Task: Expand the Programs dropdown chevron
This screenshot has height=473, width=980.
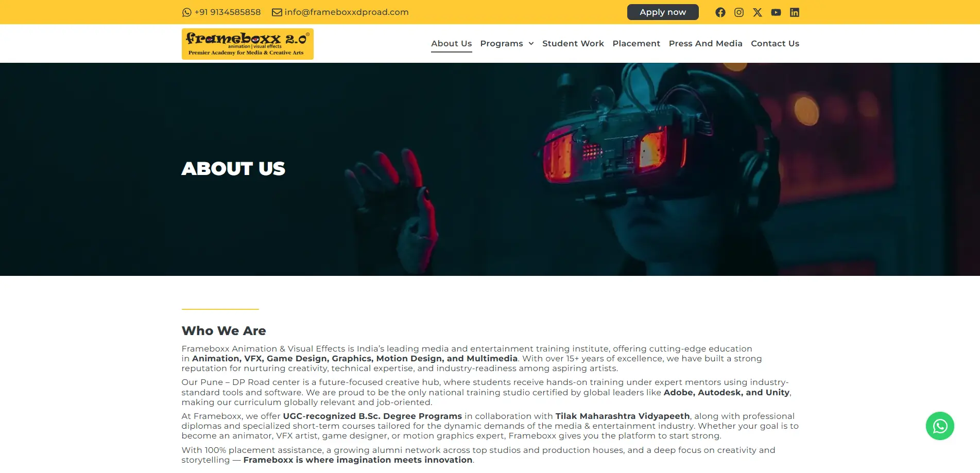Action: click(x=531, y=44)
